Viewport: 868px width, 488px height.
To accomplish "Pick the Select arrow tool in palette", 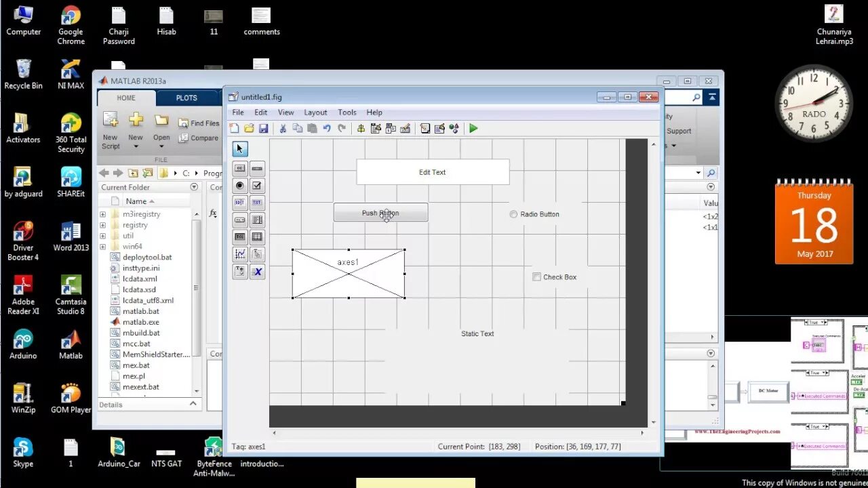I will (240, 149).
